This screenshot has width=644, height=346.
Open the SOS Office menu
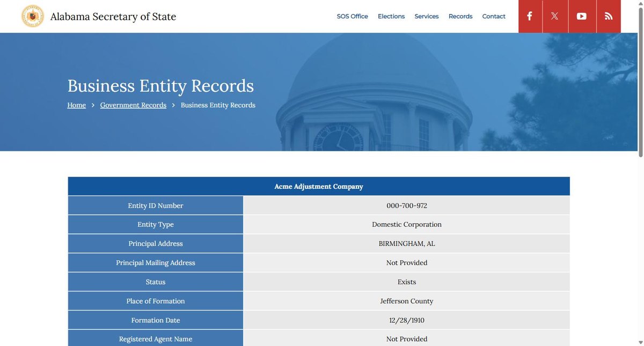click(353, 17)
